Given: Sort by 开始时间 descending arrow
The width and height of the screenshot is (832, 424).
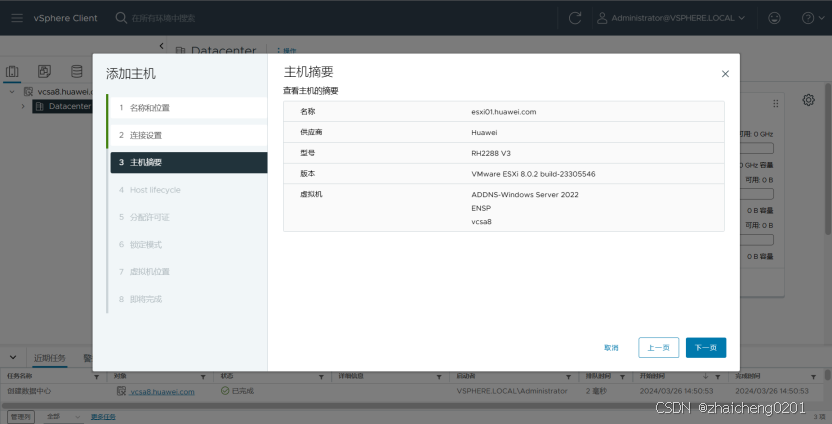Looking at the screenshot, I should 705,376.
